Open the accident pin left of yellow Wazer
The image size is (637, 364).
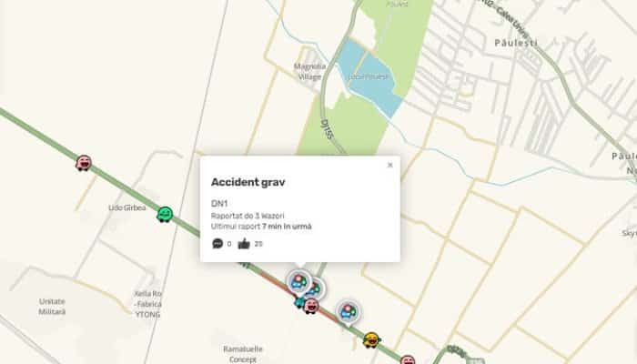[x=349, y=312]
